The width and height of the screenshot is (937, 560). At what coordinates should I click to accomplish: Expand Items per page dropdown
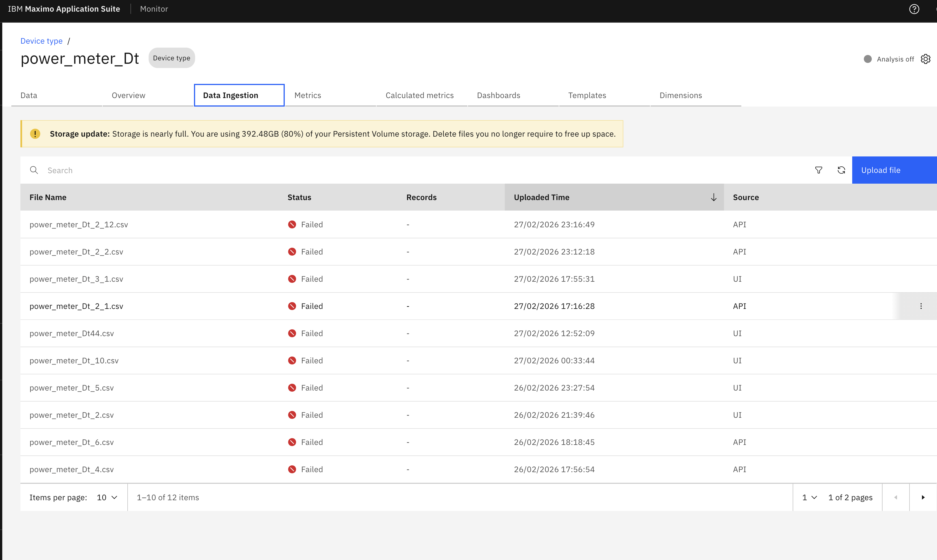pos(107,497)
